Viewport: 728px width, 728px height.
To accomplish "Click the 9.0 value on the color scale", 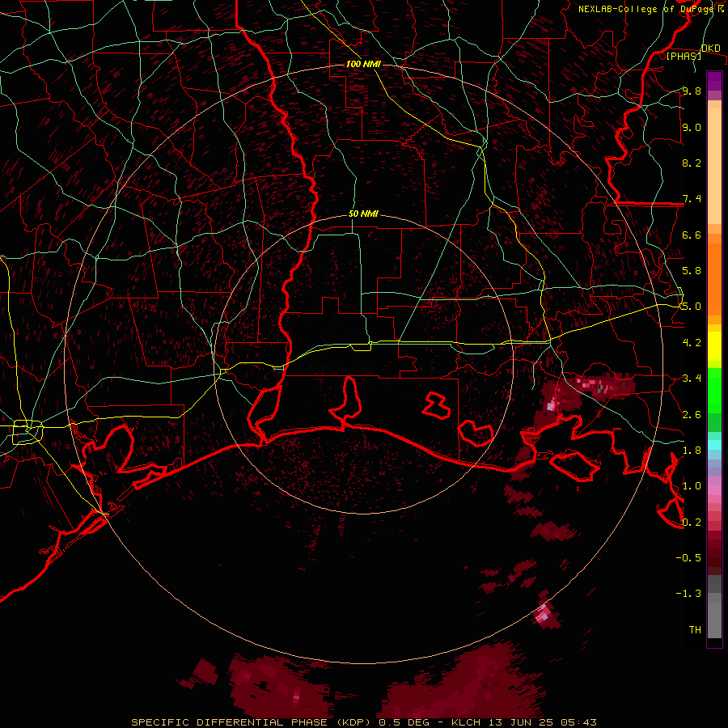I will click(x=692, y=127).
